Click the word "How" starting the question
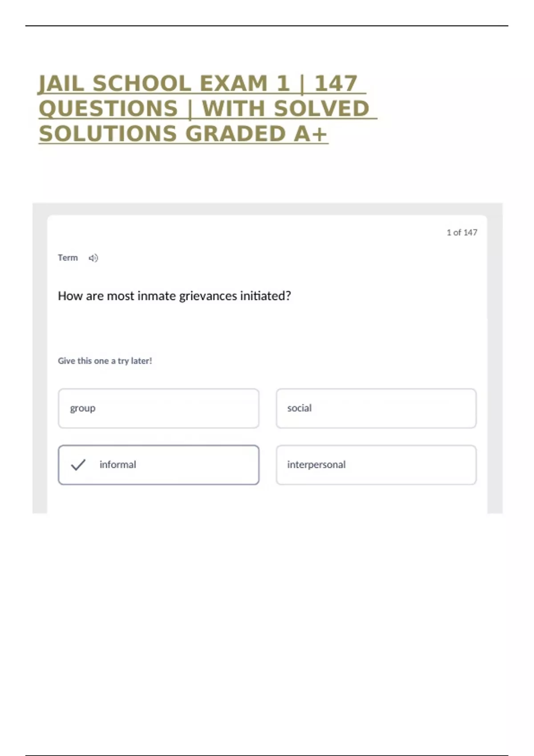 tap(70, 296)
